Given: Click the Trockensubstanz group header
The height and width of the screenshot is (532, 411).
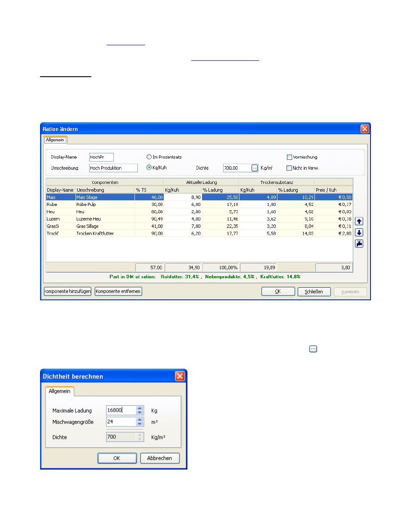Looking at the screenshot, I should point(277,183).
